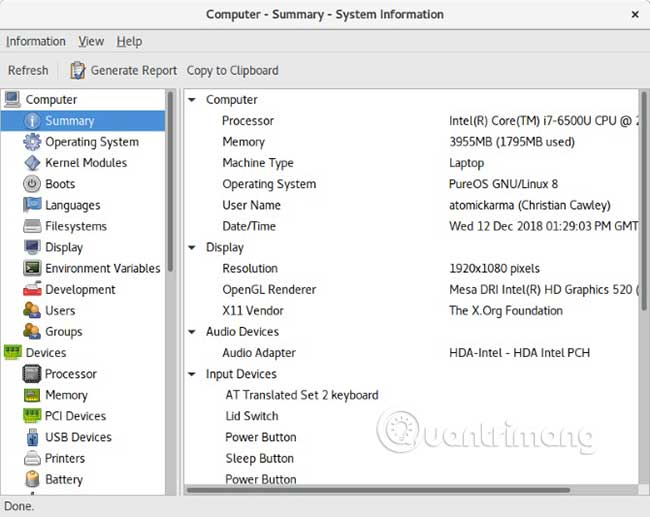Image resolution: width=650 pixels, height=517 pixels.
Task: Select the Summary info icon
Action: [x=32, y=121]
